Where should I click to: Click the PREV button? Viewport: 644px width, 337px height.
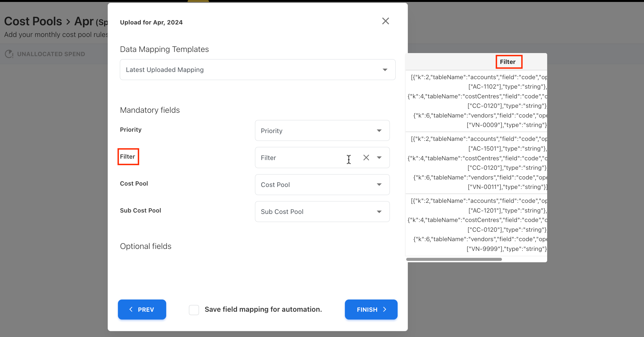click(x=142, y=309)
